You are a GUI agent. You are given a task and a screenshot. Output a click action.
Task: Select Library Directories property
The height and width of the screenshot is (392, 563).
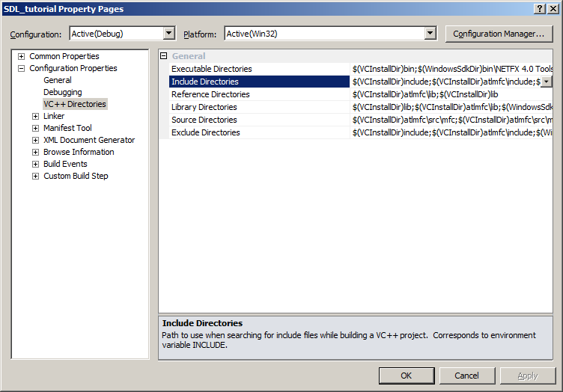259,107
